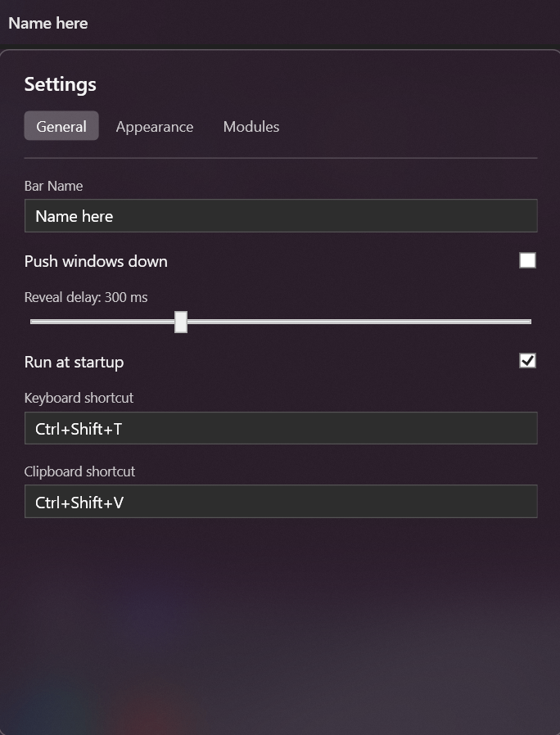The height and width of the screenshot is (735, 560).
Task: Click the "Run at startup" label text
Action: 74,362
